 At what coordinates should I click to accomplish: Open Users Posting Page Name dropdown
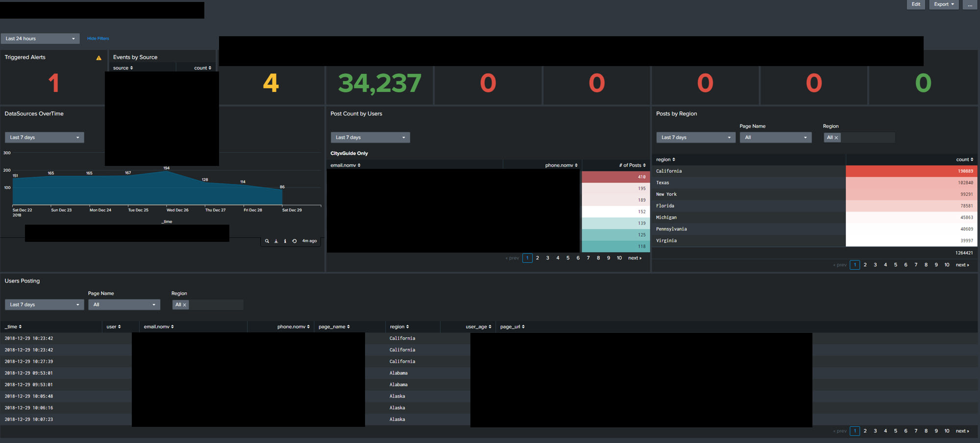[x=124, y=305]
